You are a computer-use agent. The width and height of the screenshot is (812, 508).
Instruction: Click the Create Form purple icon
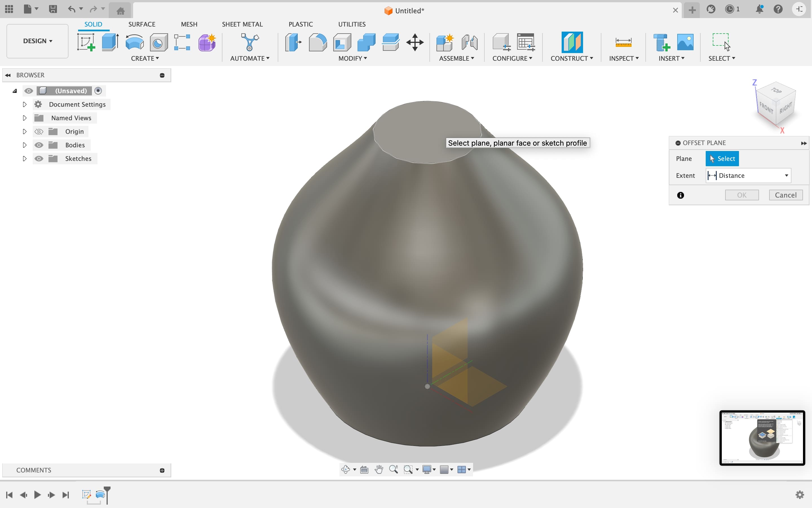(x=207, y=42)
